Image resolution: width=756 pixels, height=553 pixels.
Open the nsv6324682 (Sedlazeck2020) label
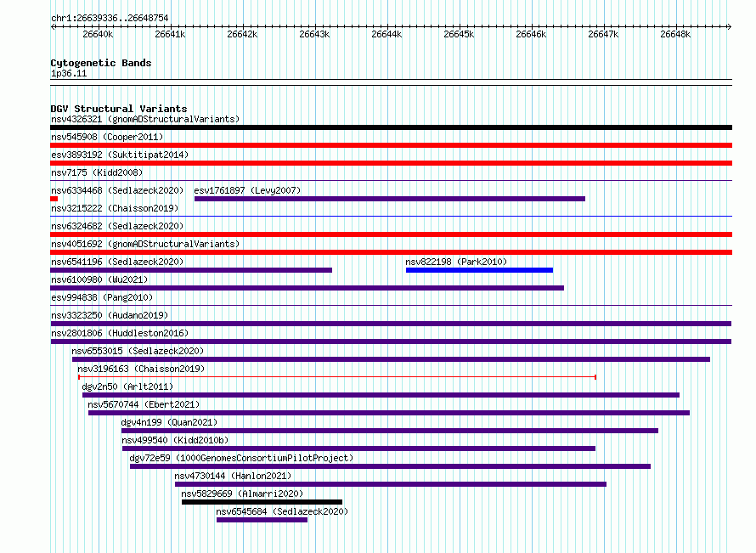[x=117, y=226]
